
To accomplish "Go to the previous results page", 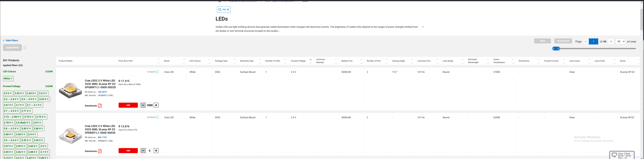I will click(x=585, y=41).
